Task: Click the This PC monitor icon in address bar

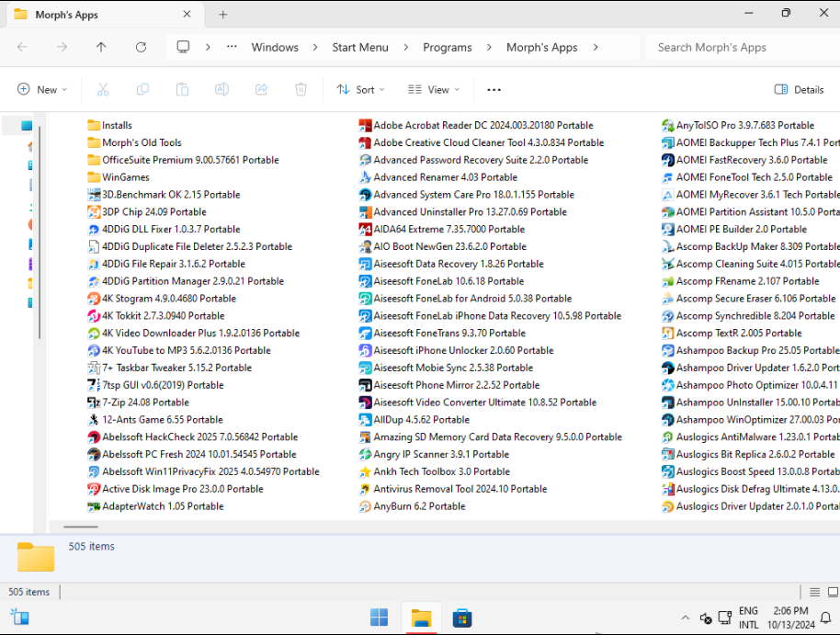Action: [x=183, y=47]
